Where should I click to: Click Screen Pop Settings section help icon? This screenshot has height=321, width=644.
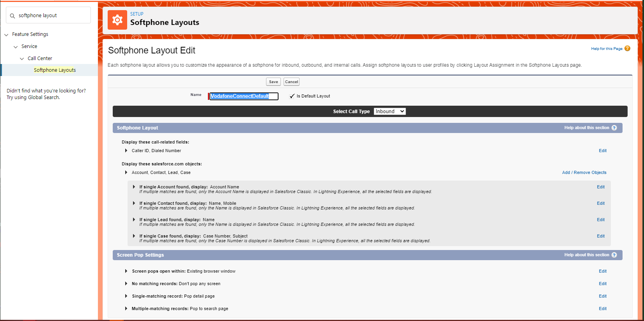(x=614, y=255)
